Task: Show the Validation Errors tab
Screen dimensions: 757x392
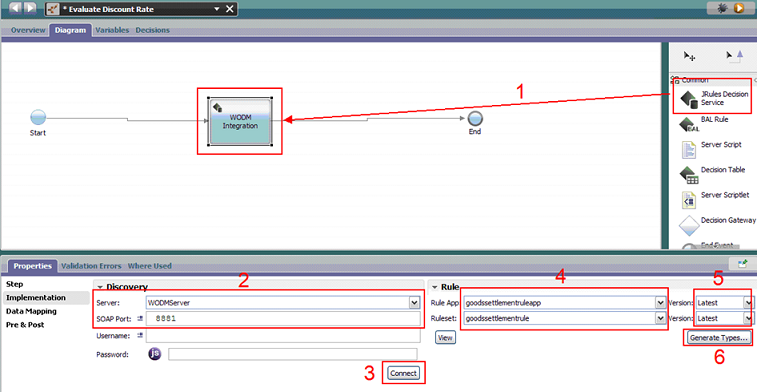Action: (x=91, y=266)
